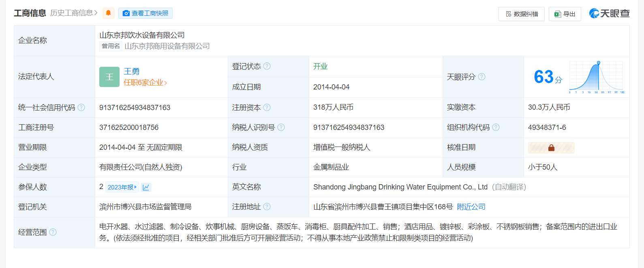Click the help icon beside 组织机构代码
Screen dimensions: 644x268
click(x=496, y=127)
